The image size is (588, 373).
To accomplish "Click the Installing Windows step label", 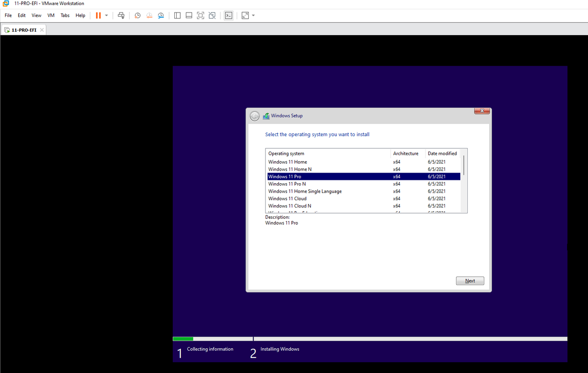I will 280,349.
